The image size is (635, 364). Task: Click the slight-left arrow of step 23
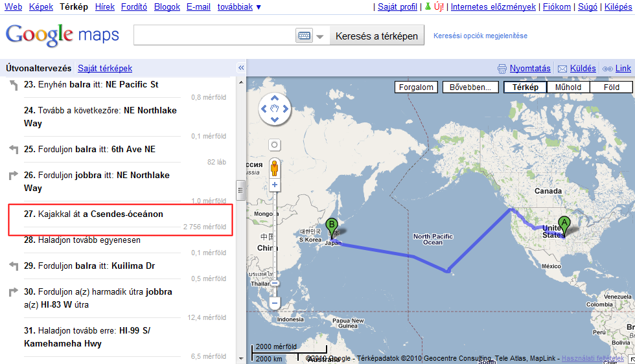14,85
